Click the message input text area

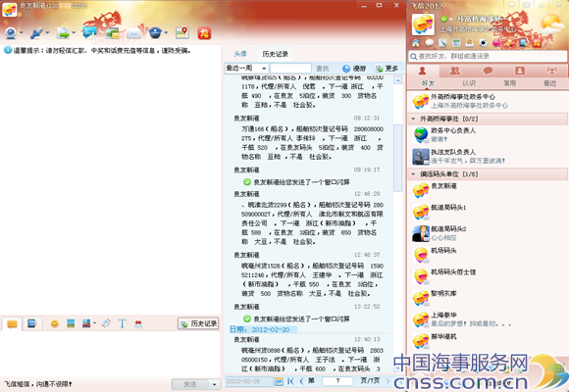[x=110, y=354]
